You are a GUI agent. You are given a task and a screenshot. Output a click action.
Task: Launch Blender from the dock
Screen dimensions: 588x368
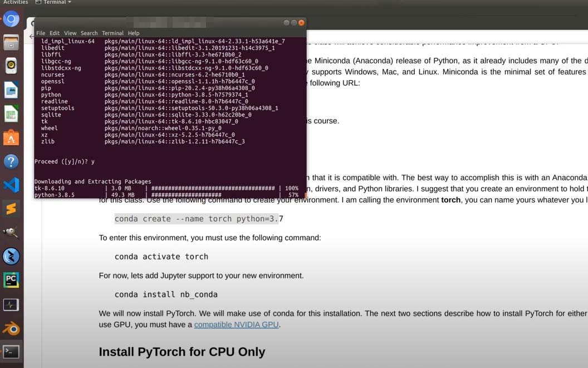point(11,328)
